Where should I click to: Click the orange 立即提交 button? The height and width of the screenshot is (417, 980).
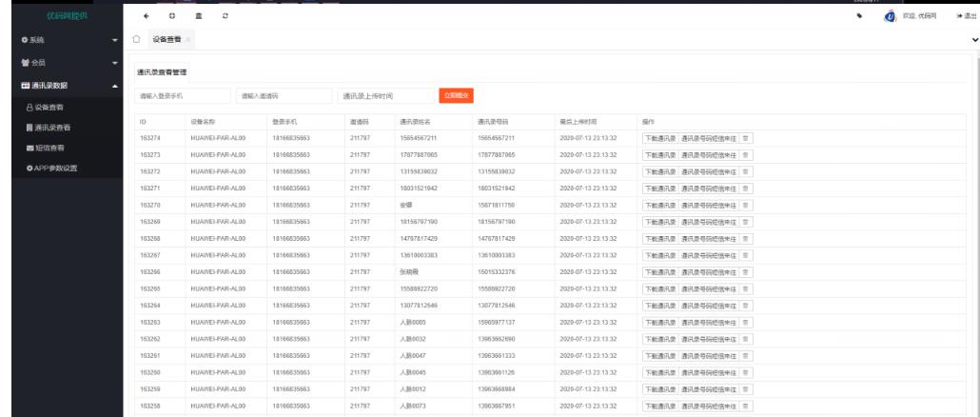[456, 95]
